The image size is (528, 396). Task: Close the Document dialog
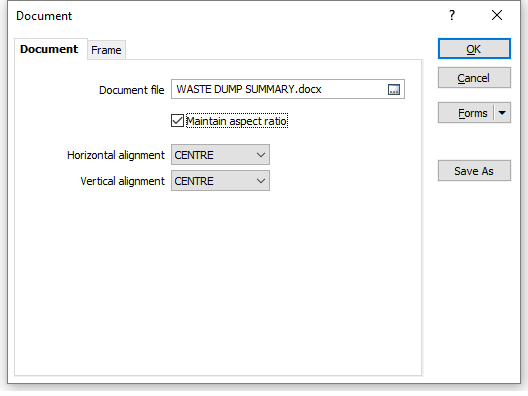point(497,15)
